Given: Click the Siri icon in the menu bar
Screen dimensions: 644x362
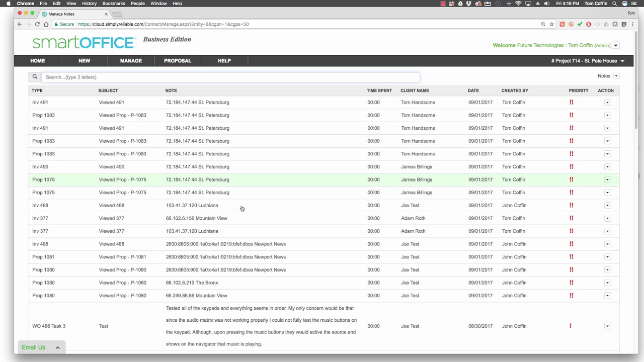Looking at the screenshot, I should pyautogui.click(x=625, y=4).
